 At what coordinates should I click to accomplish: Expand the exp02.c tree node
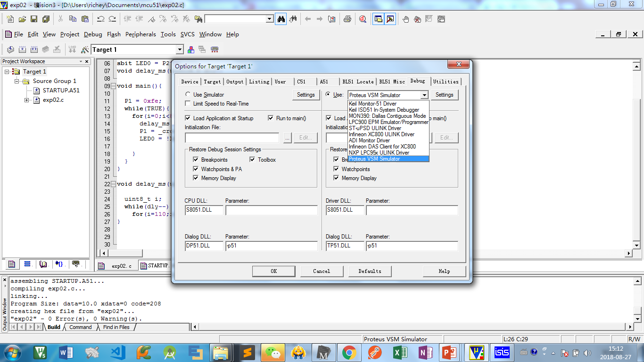[27, 100]
